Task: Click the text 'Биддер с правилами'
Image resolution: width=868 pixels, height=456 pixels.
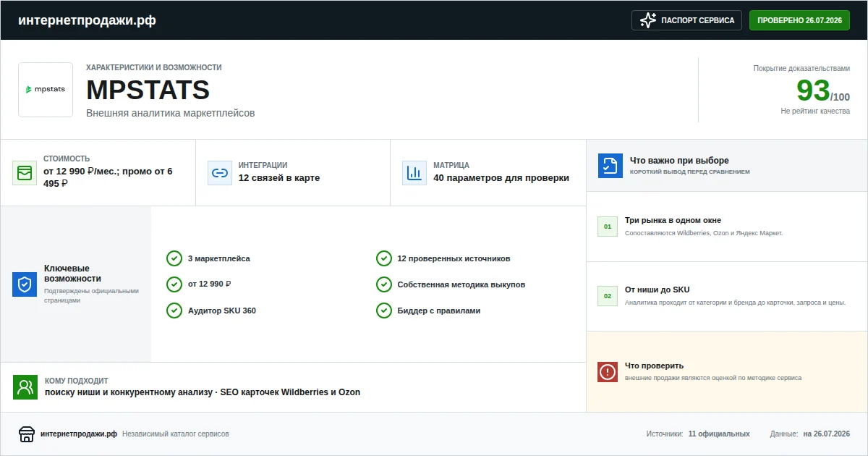Action: point(439,311)
